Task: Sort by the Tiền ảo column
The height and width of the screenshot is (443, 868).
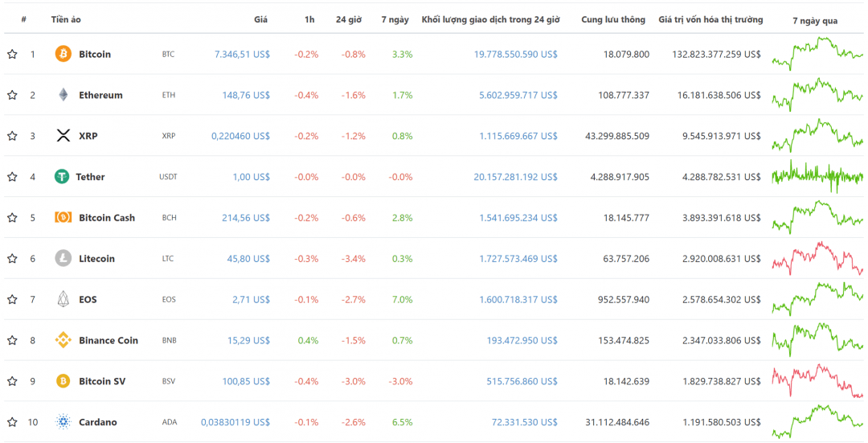Action: [66, 19]
